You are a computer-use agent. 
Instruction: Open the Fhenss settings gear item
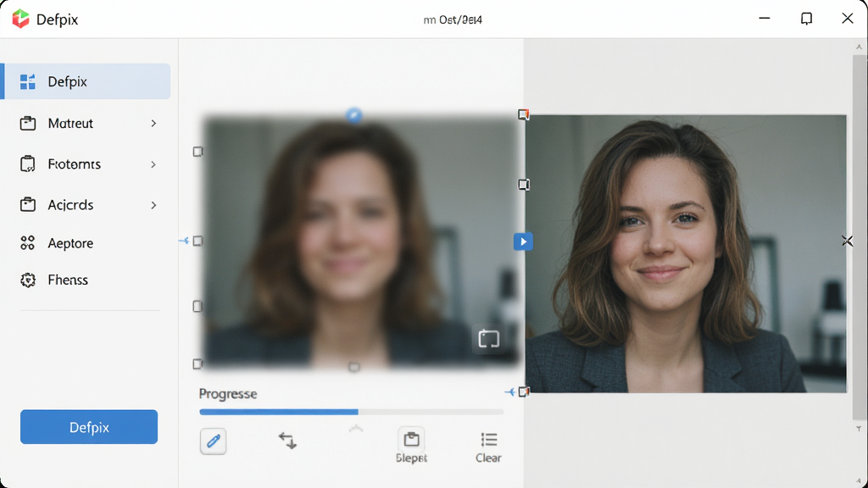[x=54, y=280]
